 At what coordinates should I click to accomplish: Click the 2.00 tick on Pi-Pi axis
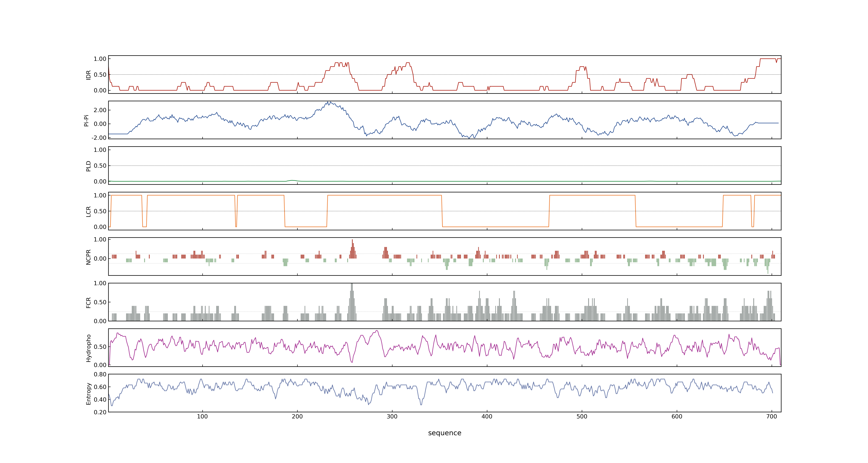[x=100, y=110]
